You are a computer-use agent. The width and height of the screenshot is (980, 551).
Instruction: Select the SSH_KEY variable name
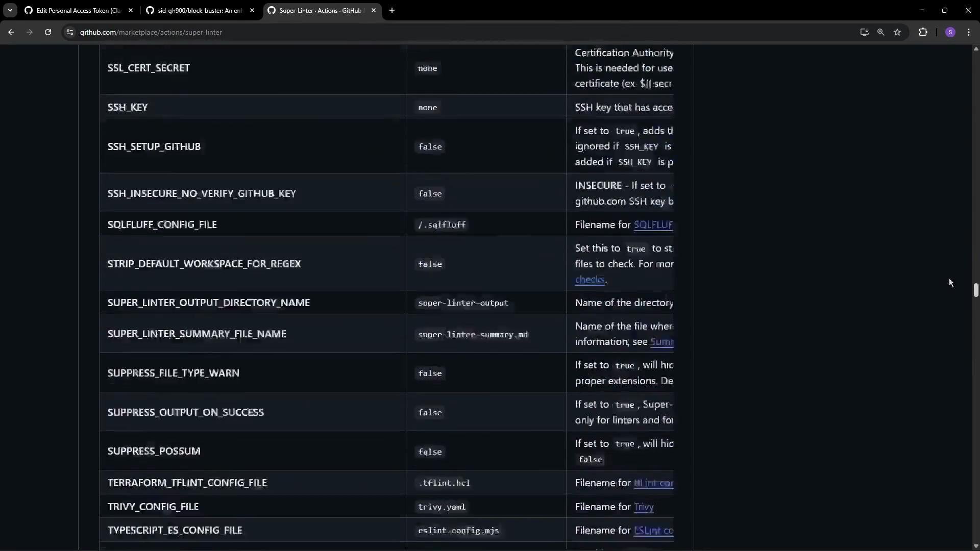point(128,107)
